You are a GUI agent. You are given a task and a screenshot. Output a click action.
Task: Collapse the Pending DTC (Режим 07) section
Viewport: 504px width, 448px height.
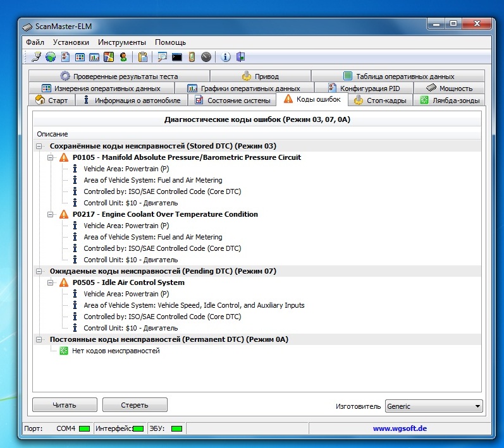(40, 271)
